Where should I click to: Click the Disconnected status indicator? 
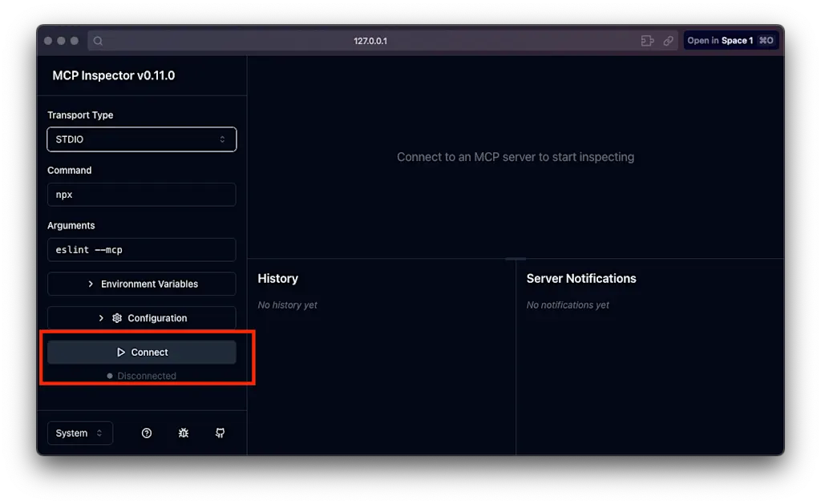coord(141,376)
